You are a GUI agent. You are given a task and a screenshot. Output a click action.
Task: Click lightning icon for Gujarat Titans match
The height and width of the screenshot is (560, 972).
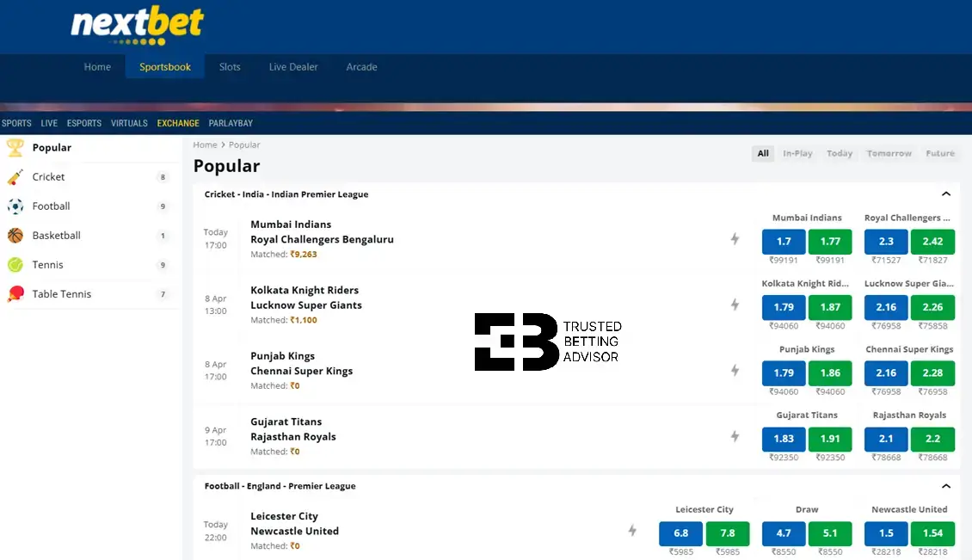735,436
